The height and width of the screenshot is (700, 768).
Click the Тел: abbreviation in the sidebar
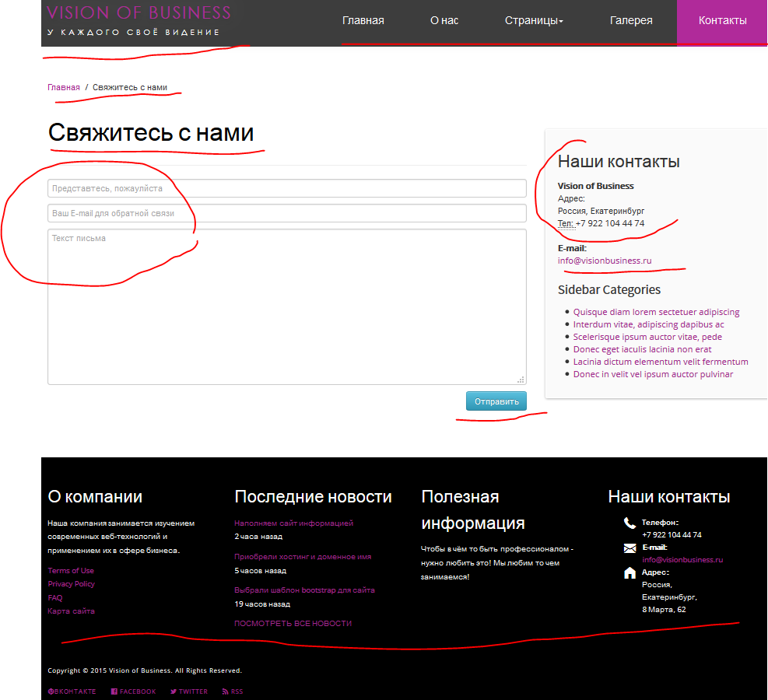click(x=565, y=224)
